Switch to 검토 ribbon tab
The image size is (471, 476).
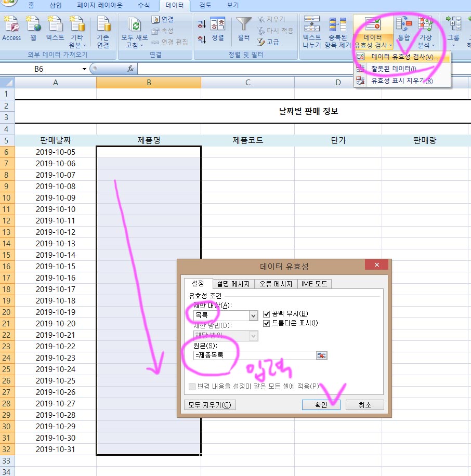pyautogui.click(x=205, y=5)
